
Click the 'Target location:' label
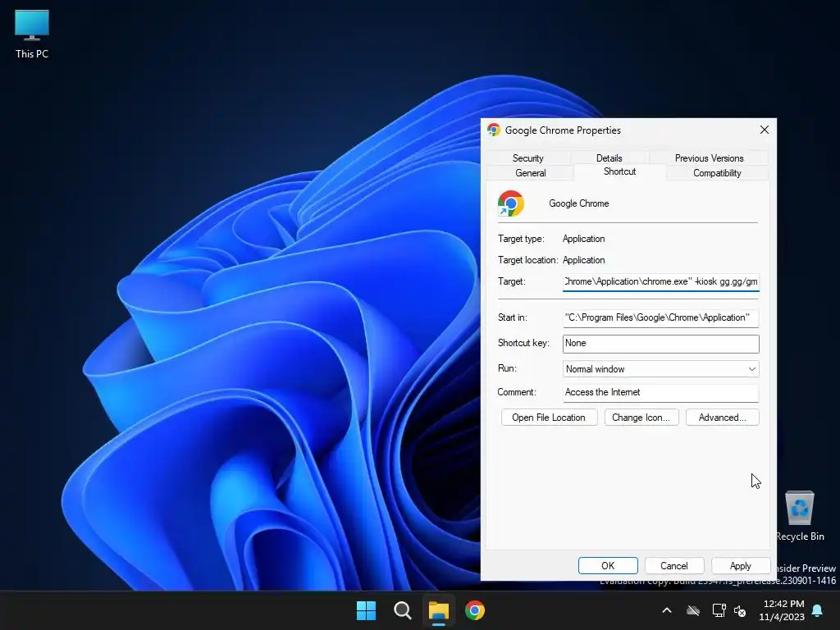[527, 260]
